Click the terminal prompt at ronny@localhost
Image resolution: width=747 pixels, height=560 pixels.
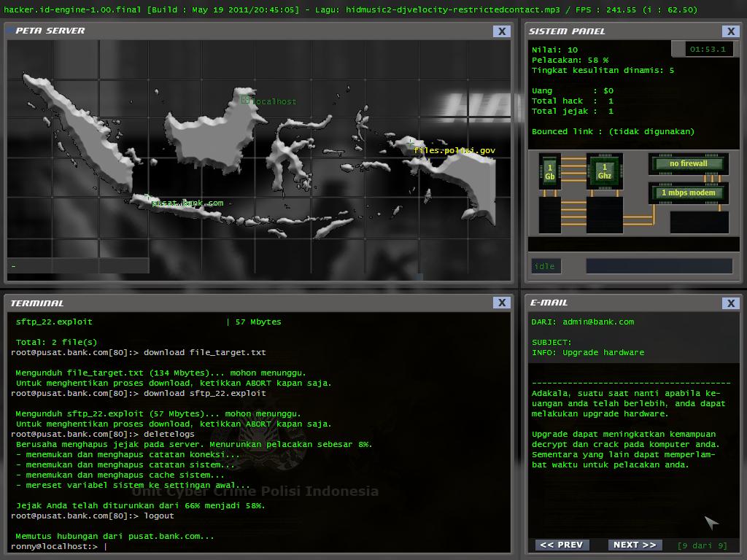coord(106,546)
